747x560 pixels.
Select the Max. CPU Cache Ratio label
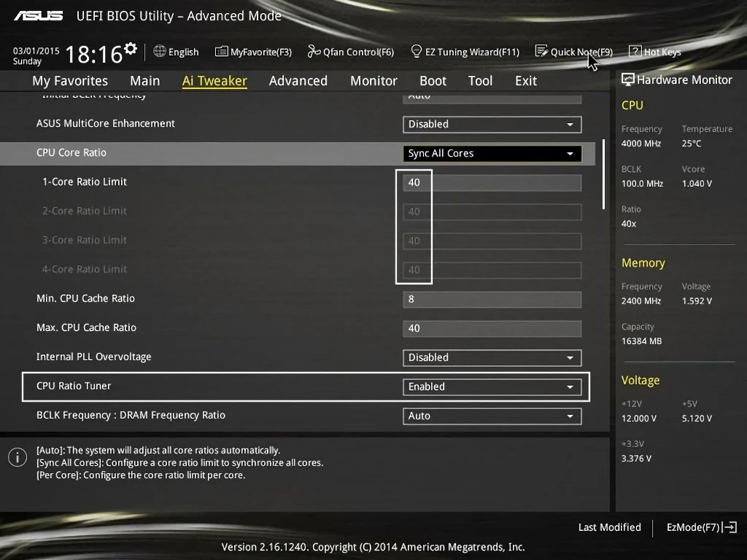[86, 327]
